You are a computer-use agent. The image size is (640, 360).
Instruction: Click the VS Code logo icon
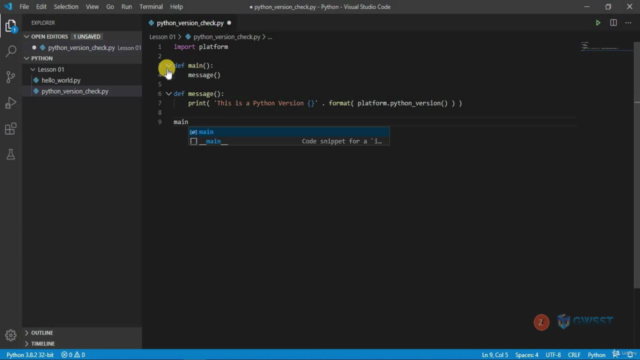[x=8, y=7]
